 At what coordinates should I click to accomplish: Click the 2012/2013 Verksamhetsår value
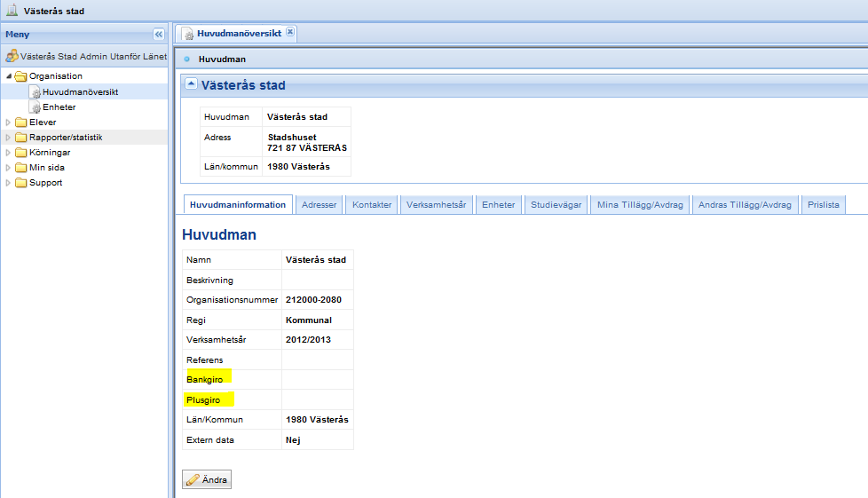pyautogui.click(x=308, y=340)
